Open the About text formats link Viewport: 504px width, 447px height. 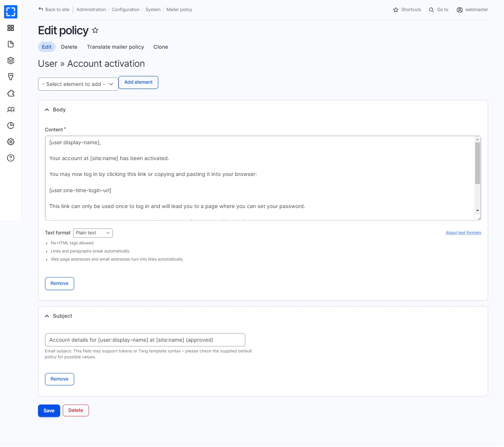tap(463, 233)
